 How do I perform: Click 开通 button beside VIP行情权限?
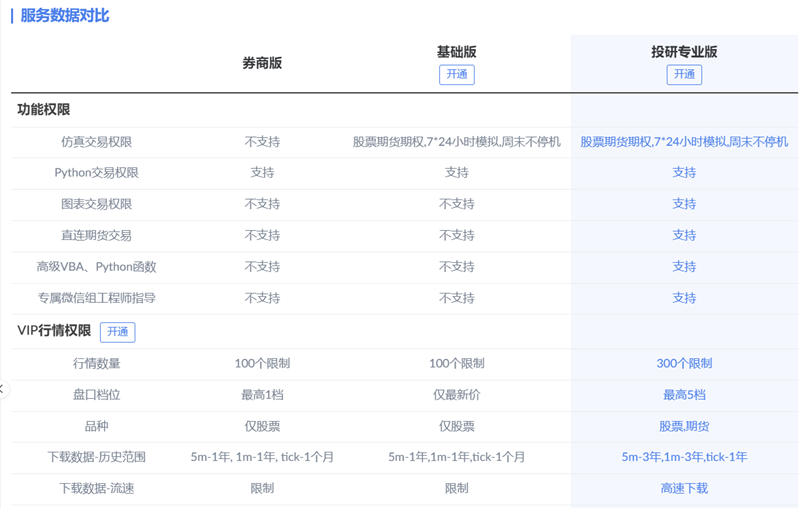click(118, 332)
